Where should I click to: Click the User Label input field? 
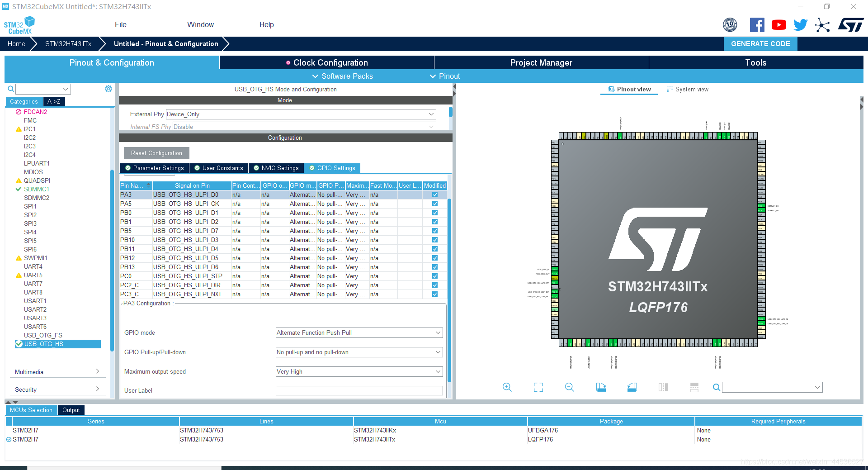359,391
